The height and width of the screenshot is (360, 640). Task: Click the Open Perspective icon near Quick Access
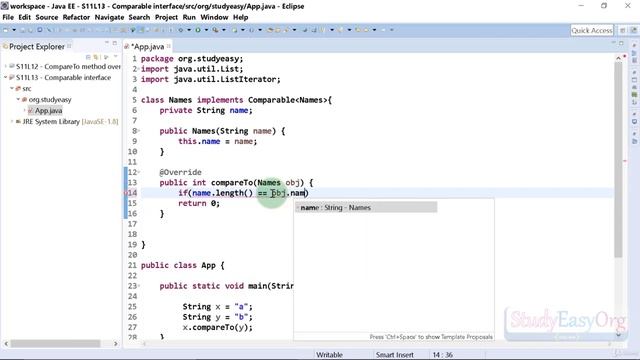click(x=623, y=30)
